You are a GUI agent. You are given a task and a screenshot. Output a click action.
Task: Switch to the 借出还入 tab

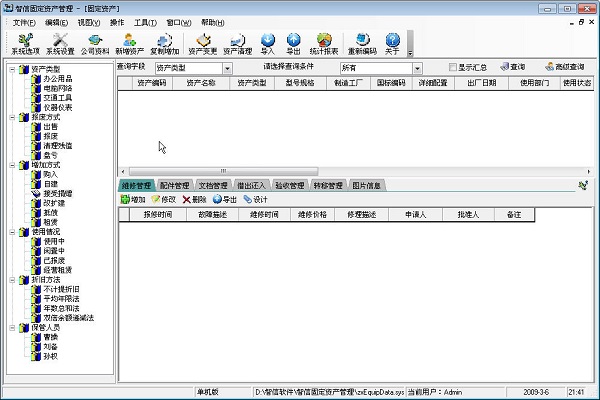pos(251,186)
